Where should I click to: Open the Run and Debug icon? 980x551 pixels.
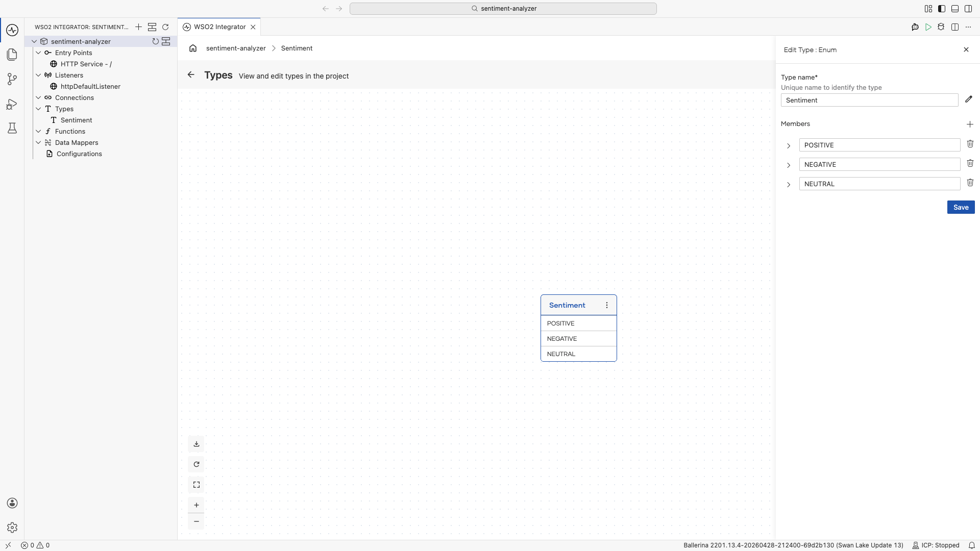[12, 104]
